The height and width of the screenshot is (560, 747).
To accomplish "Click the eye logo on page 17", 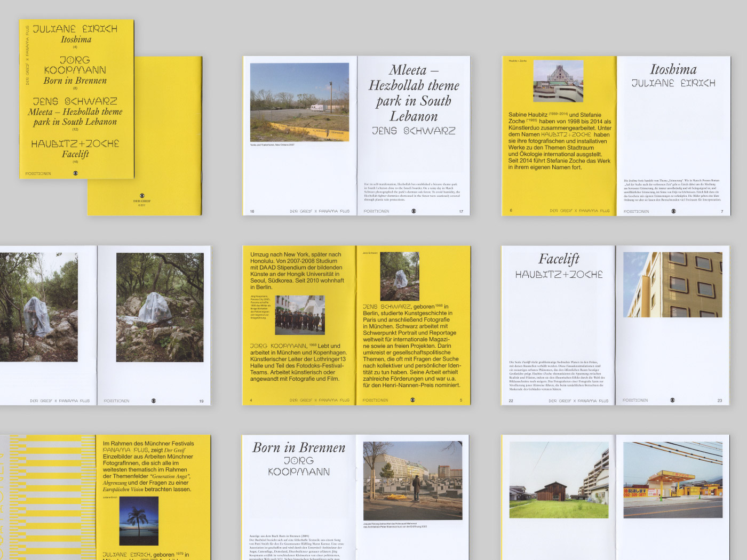I will point(414,211).
